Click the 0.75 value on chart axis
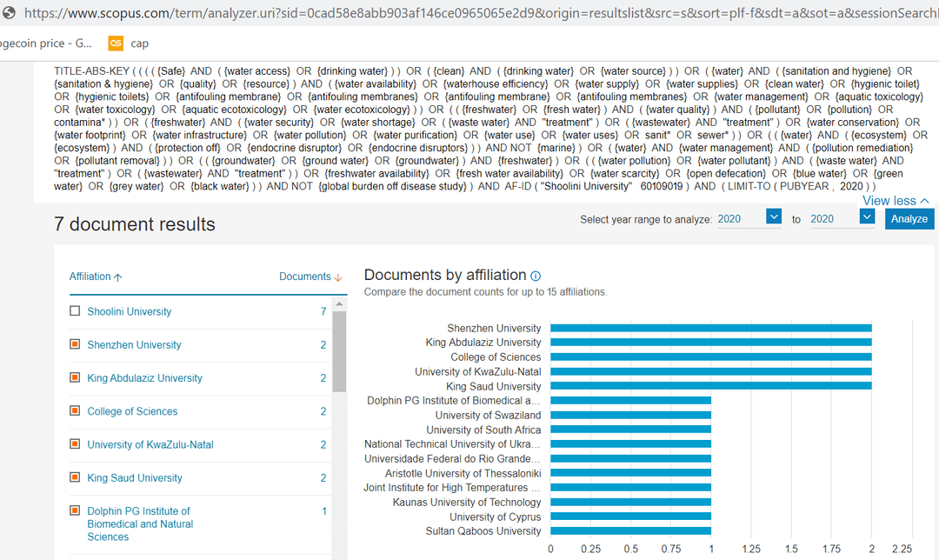The image size is (939, 560). [670, 549]
